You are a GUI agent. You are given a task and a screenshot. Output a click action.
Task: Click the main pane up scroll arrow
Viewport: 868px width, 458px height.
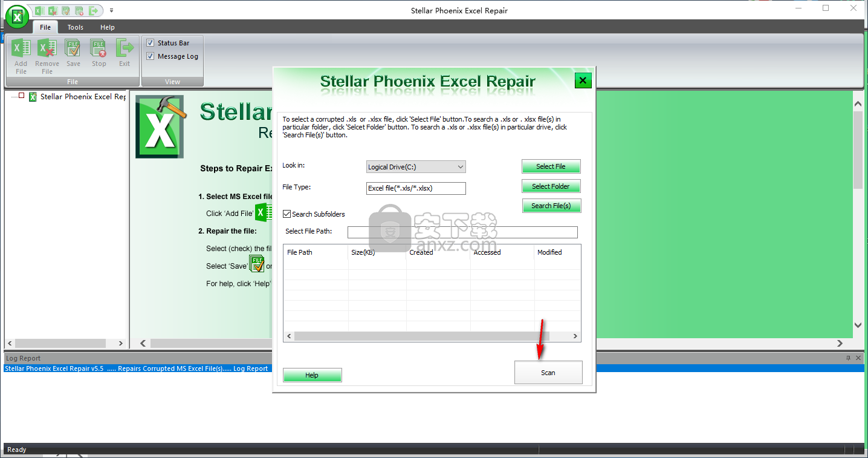(x=858, y=104)
